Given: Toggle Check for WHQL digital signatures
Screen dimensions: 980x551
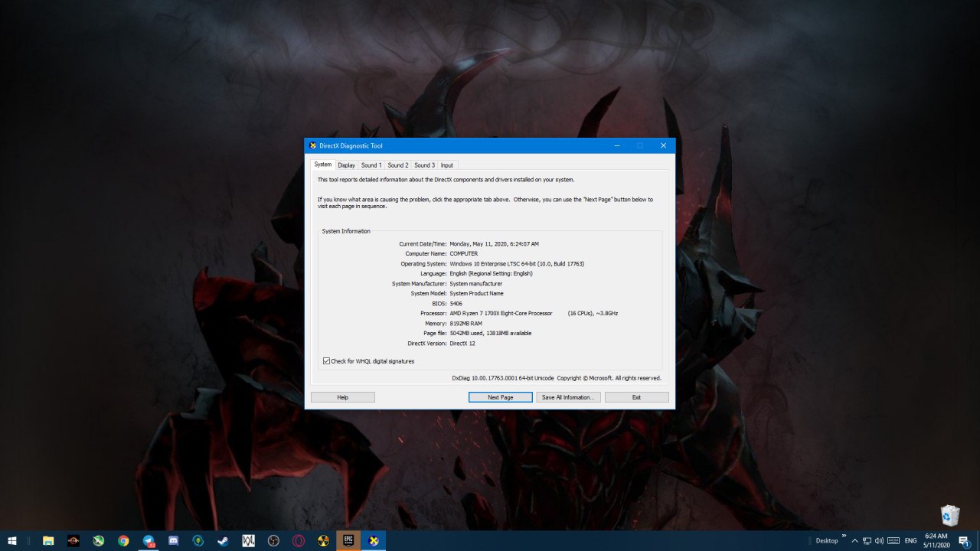Looking at the screenshot, I should (327, 361).
